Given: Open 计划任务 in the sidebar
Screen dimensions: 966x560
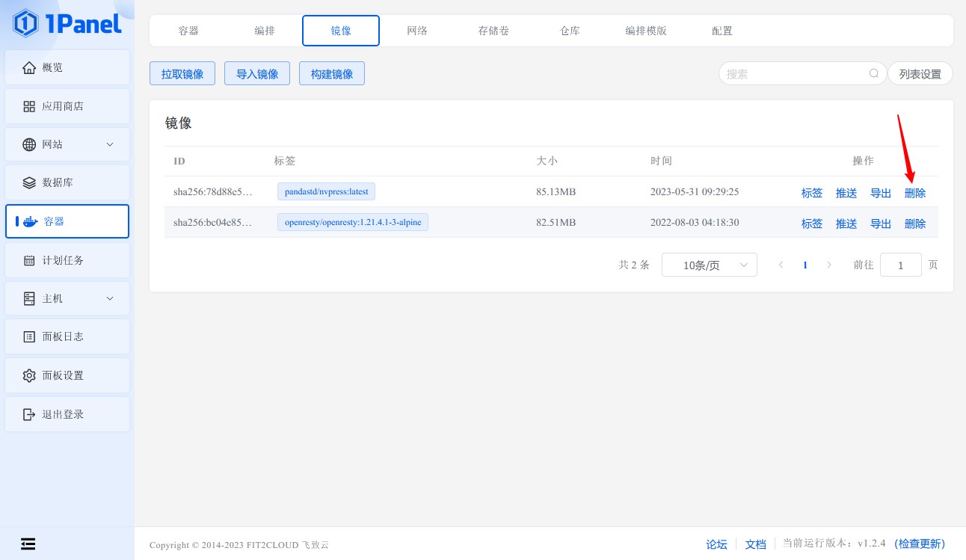Looking at the screenshot, I should click(x=67, y=260).
